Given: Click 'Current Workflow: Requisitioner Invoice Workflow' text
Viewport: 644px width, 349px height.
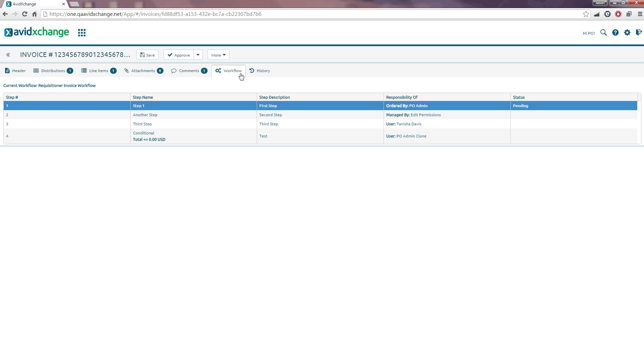Looking at the screenshot, I should pos(49,86).
